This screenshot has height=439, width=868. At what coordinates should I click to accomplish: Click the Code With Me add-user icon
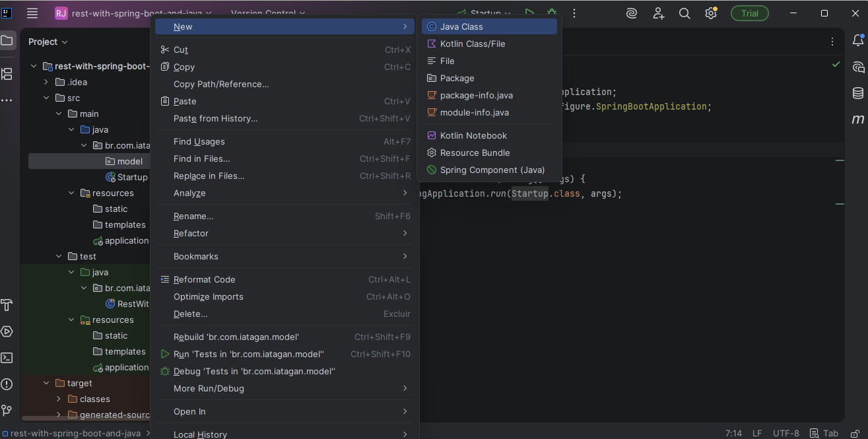pos(658,13)
